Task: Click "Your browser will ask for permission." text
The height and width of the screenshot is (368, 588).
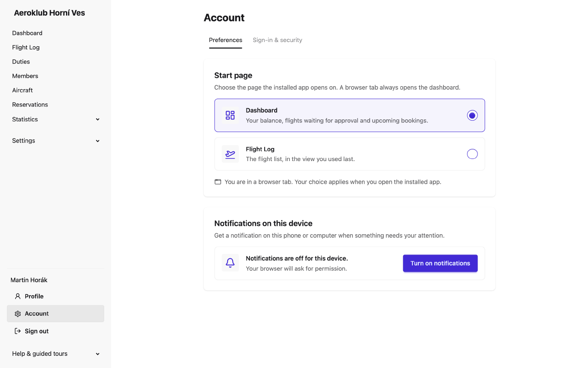Action: tap(297, 269)
